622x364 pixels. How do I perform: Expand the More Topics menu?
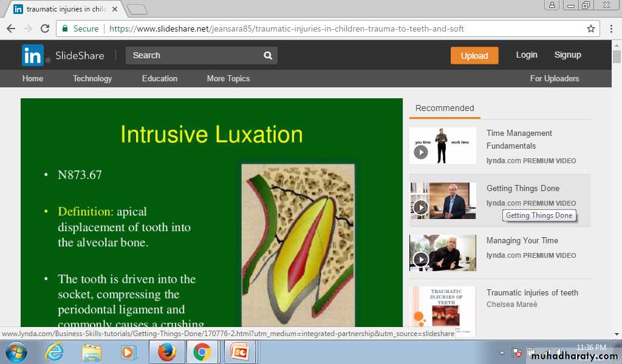point(228,78)
